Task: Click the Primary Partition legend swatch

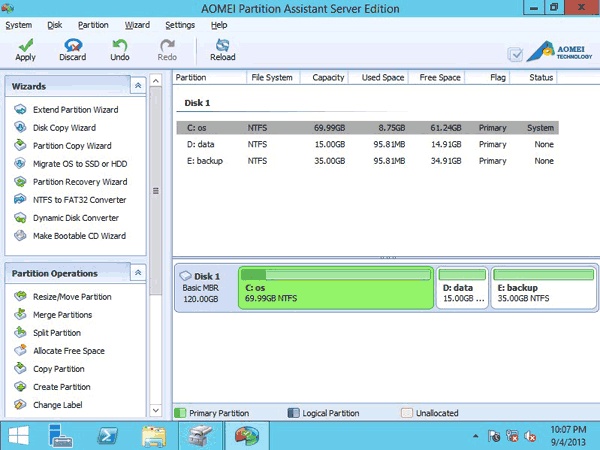Action: [x=180, y=413]
